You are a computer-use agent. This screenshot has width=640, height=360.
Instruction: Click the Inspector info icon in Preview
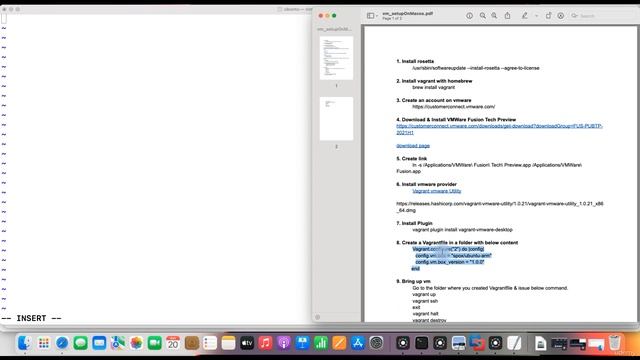[469, 16]
